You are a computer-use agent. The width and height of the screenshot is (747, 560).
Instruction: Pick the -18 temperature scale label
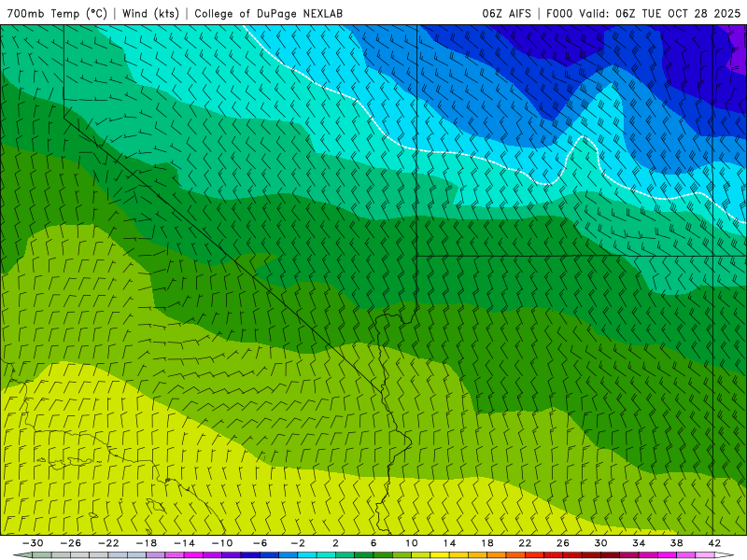[x=147, y=543]
